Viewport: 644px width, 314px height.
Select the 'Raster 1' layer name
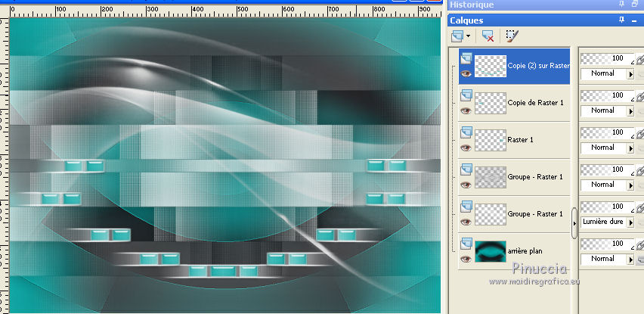(x=520, y=140)
